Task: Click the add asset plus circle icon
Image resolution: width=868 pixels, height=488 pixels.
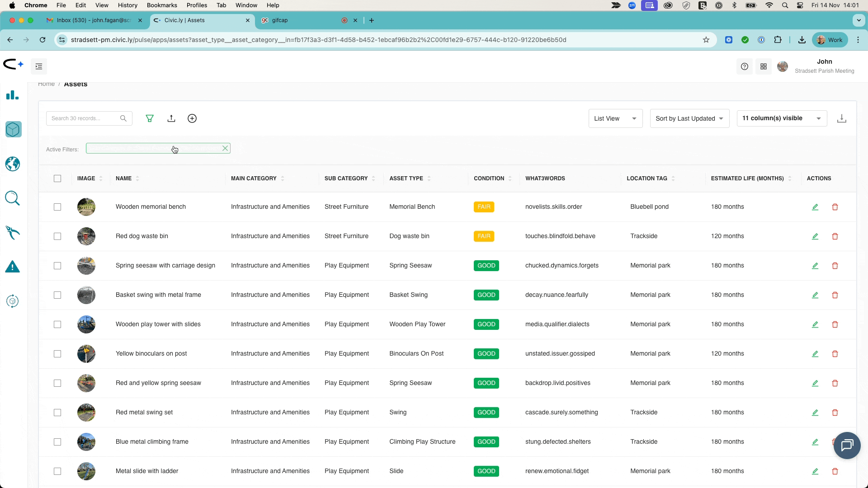Action: 192,118
